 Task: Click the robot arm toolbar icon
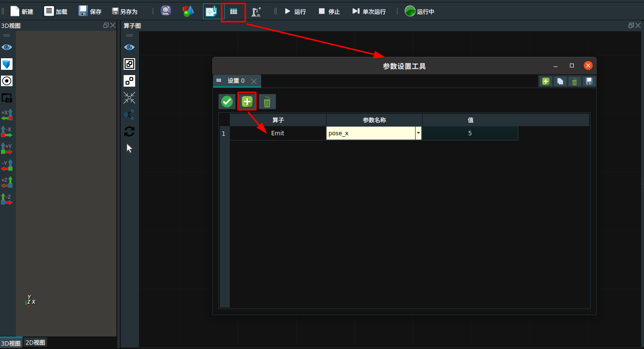point(256,12)
